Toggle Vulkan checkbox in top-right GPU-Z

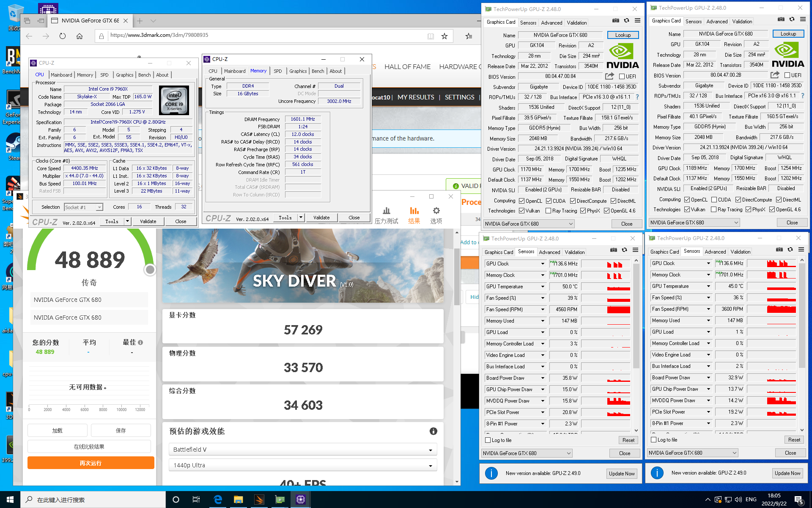coord(687,210)
